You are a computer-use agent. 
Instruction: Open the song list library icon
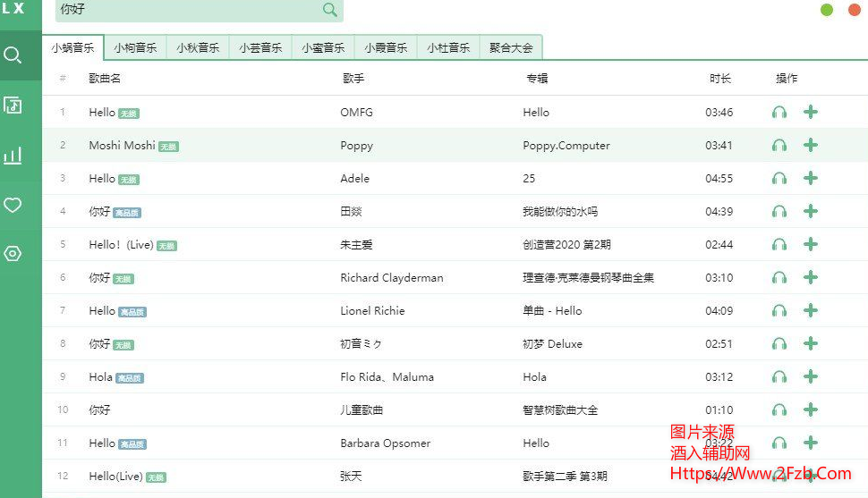pos(13,106)
